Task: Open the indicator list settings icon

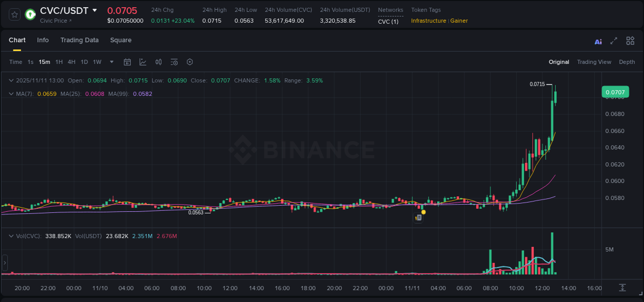Action: click(x=174, y=62)
